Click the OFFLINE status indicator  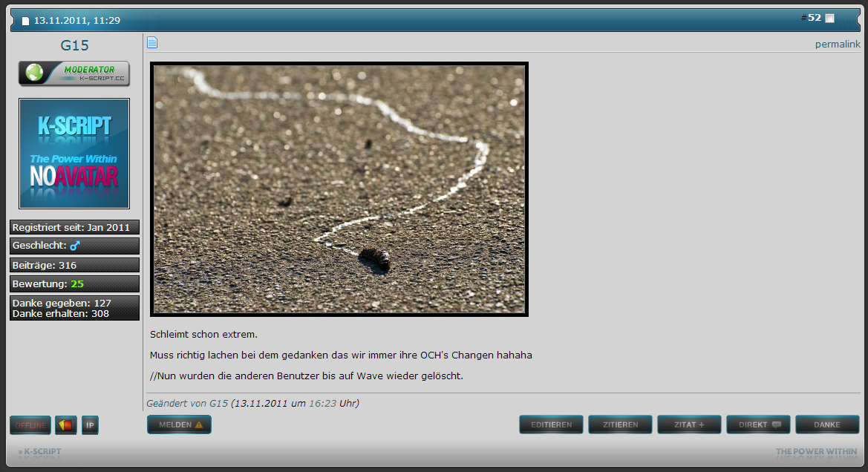click(x=30, y=425)
